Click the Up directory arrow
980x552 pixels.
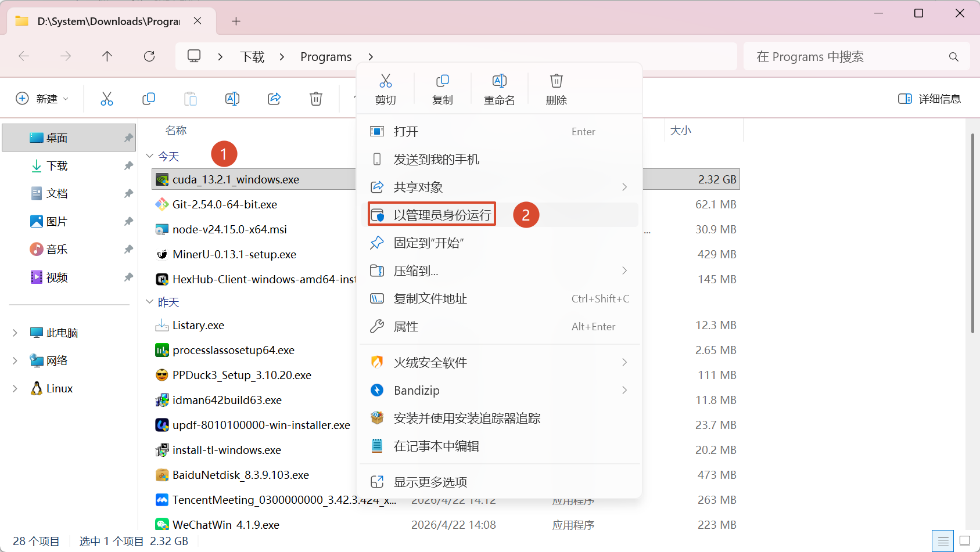pyautogui.click(x=107, y=56)
